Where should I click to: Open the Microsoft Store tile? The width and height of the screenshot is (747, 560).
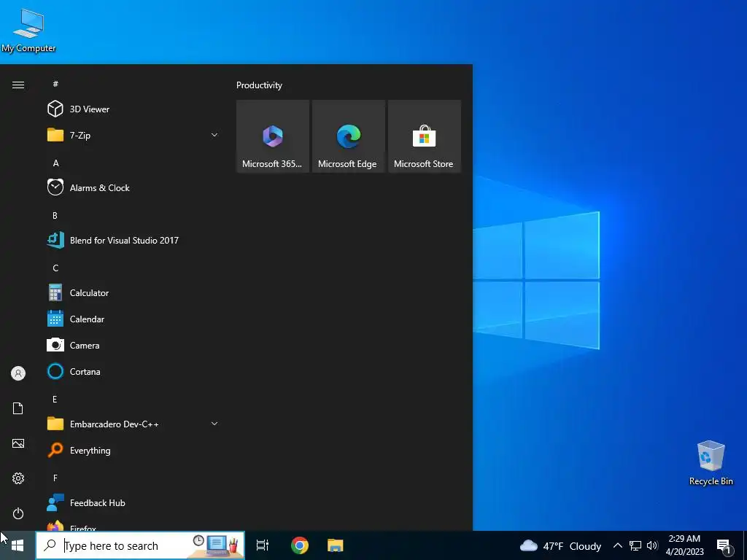point(424,136)
